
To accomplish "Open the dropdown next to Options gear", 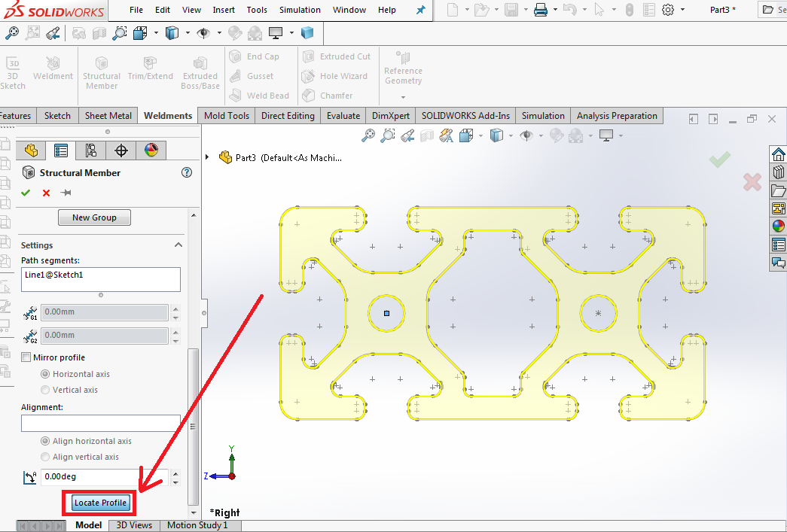I will [682, 10].
